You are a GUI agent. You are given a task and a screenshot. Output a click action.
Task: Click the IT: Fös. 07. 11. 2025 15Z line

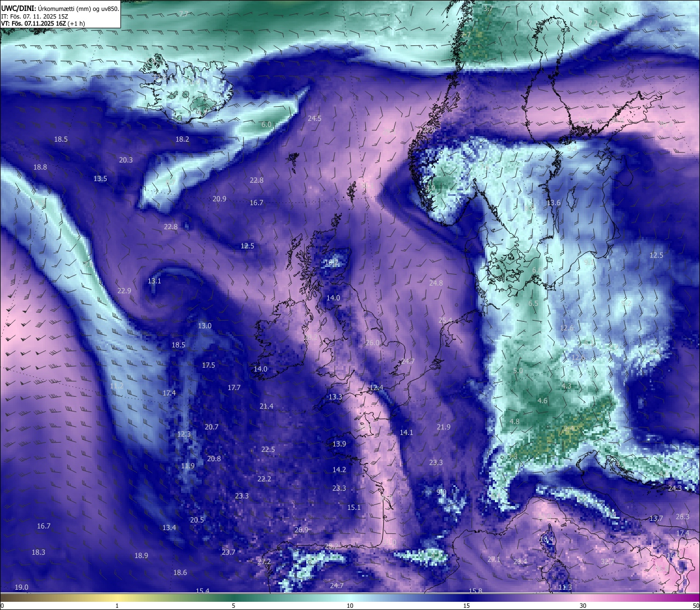34,16
